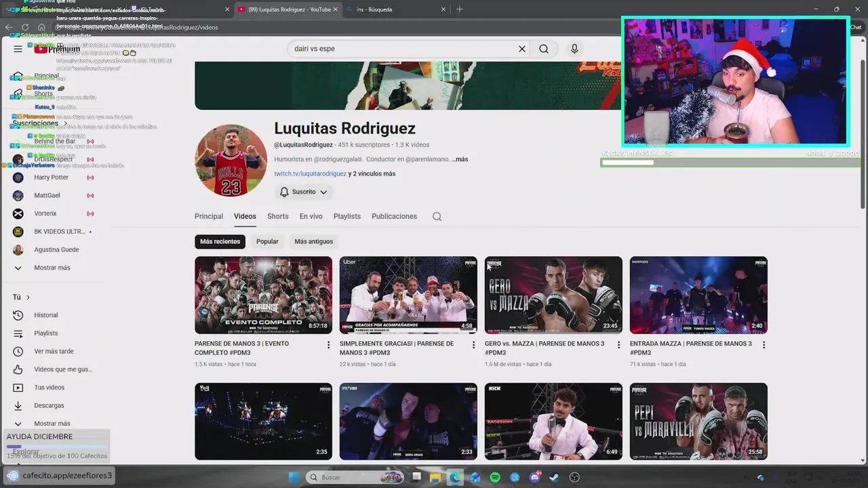
Task: Switch to the En vivo tab
Action: (311, 216)
